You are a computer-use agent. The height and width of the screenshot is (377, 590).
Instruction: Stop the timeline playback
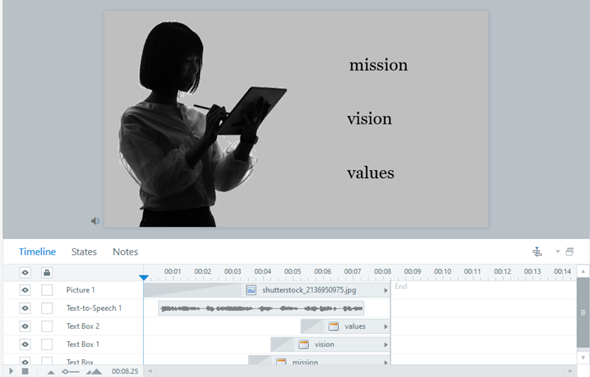(25, 371)
